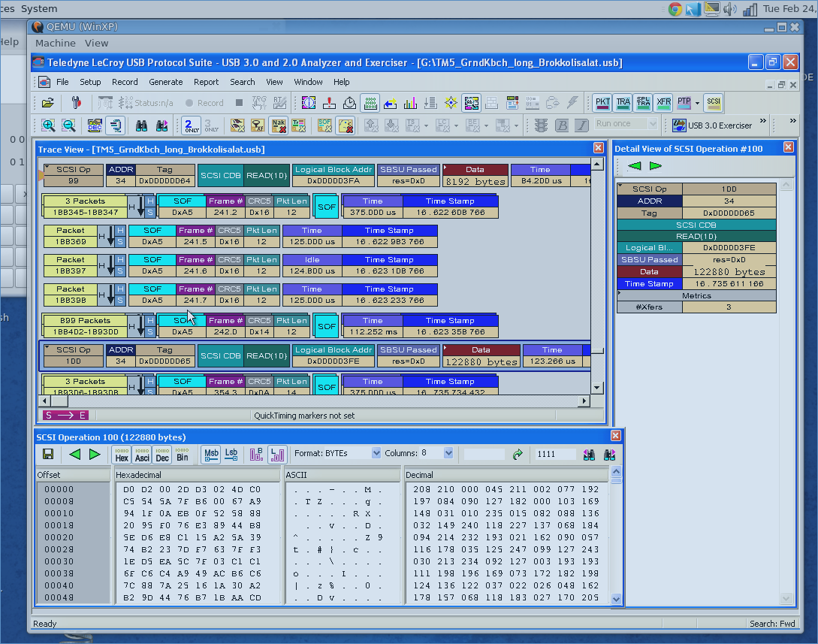Viewport: 818px width, 644px height.
Task: Open the QEMU Machine menu
Action: click(56, 44)
